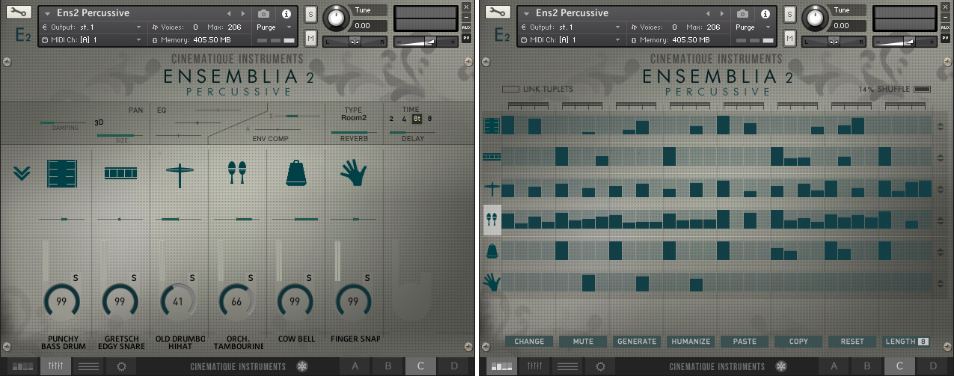The image size is (955, 376).
Task: Click the hihat cymbal icon in left panel
Action: [x=179, y=175]
